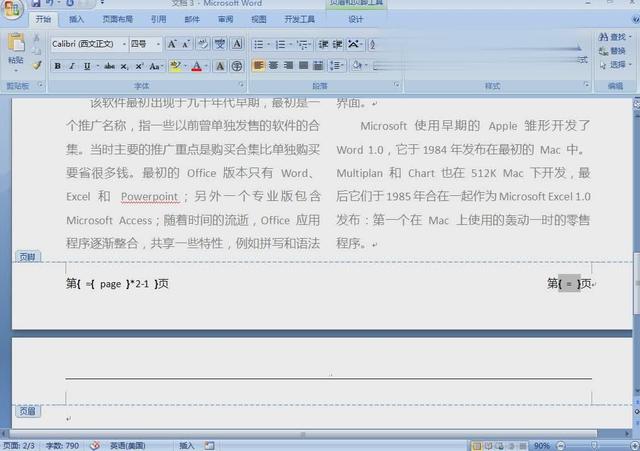Open the Calibri font name dropdown
The height and width of the screenshot is (451, 640).
point(124,44)
